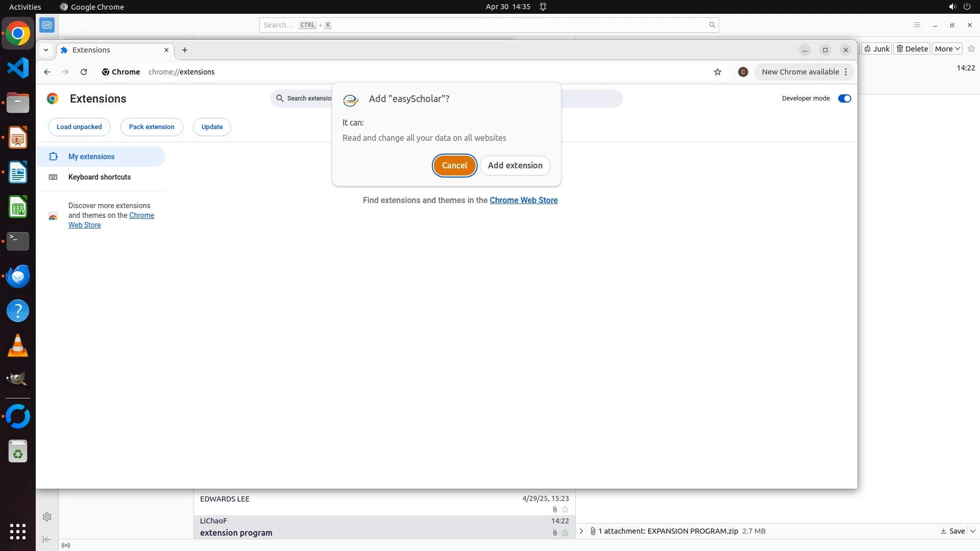Open Thunderbird settings gear icon
Viewport: 980px width, 551px height.
pos(47,517)
